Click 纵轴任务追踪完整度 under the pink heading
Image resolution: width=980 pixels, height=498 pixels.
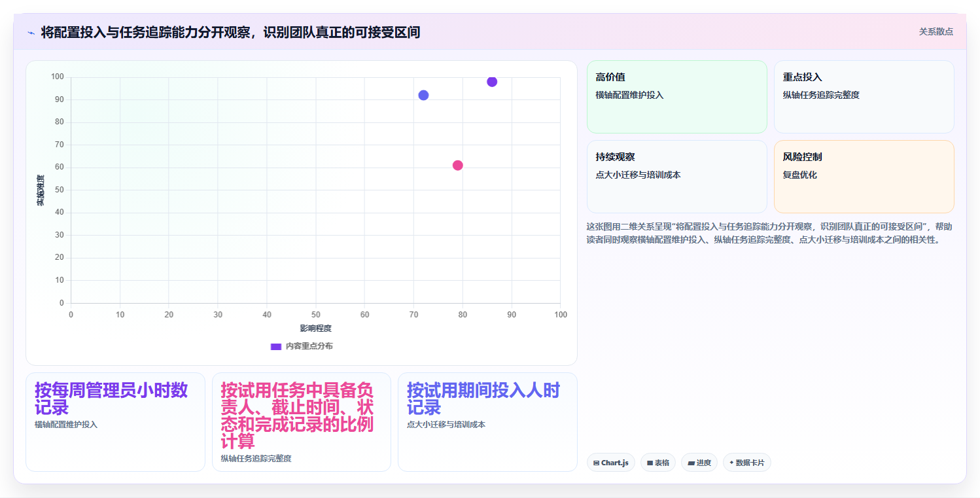tap(256, 459)
